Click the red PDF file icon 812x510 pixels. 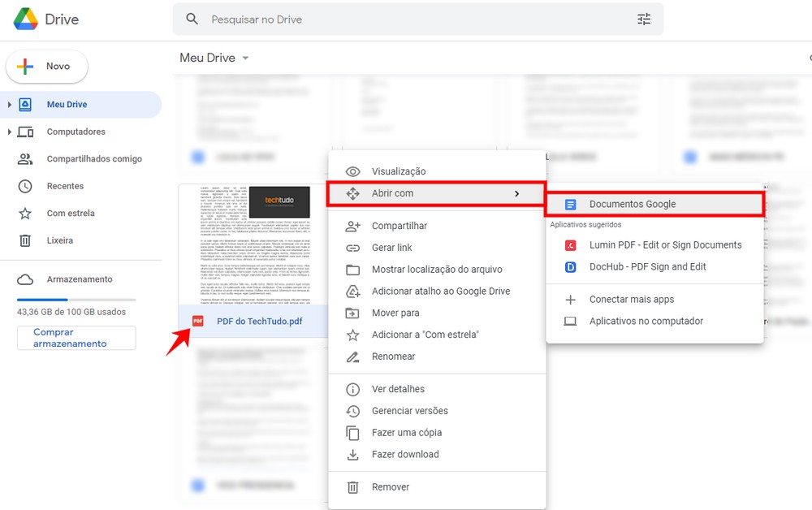coord(198,321)
